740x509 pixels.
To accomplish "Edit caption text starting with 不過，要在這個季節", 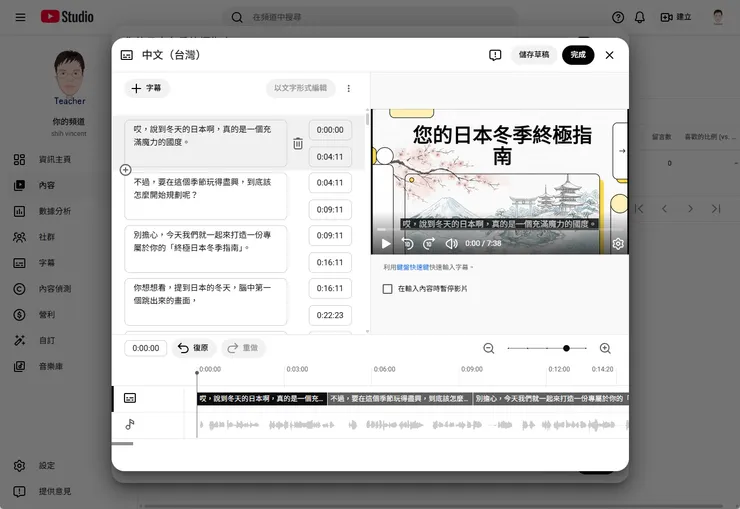I will click(x=205, y=196).
